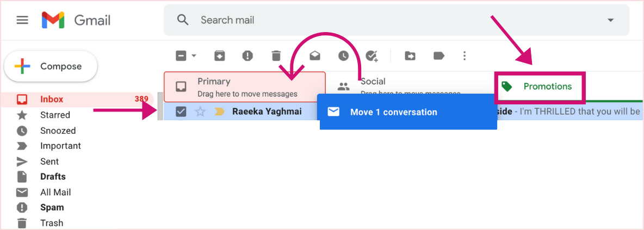Click the Inbox unread count 389
This screenshot has height=230, width=644.
tap(141, 99)
